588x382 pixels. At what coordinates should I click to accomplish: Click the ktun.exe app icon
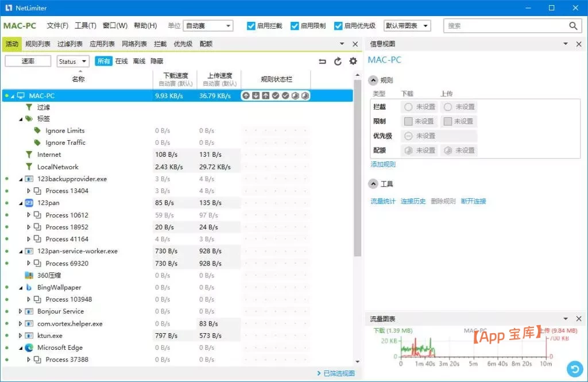point(29,336)
